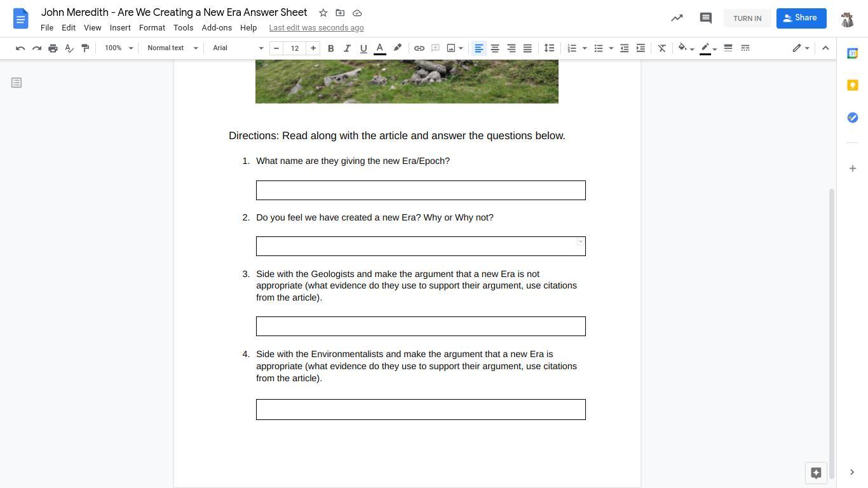Viewport: 868px width, 488px height.
Task: Select the Paint format roller icon
Action: [85, 48]
